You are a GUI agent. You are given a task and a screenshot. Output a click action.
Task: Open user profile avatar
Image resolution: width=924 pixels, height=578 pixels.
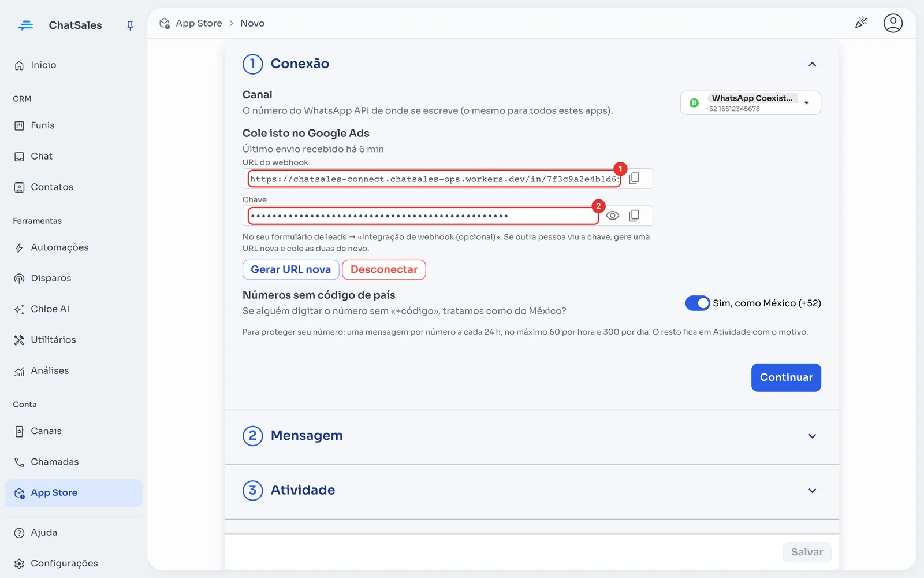coord(893,23)
